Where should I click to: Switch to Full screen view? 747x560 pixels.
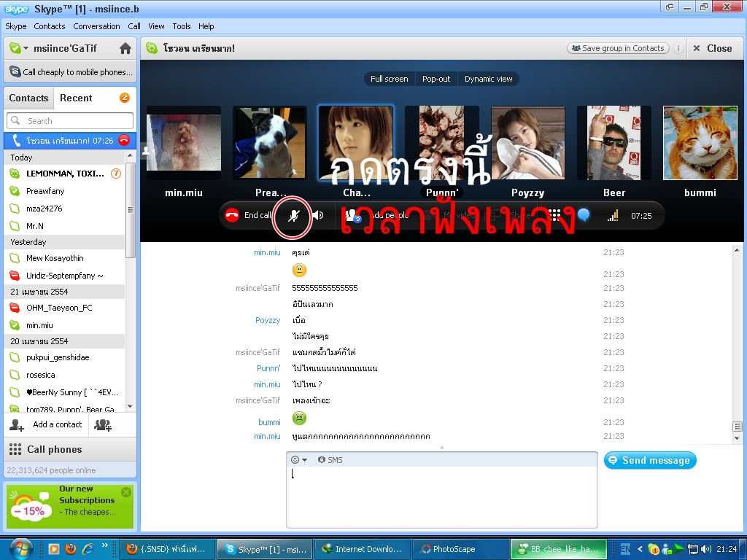[390, 79]
